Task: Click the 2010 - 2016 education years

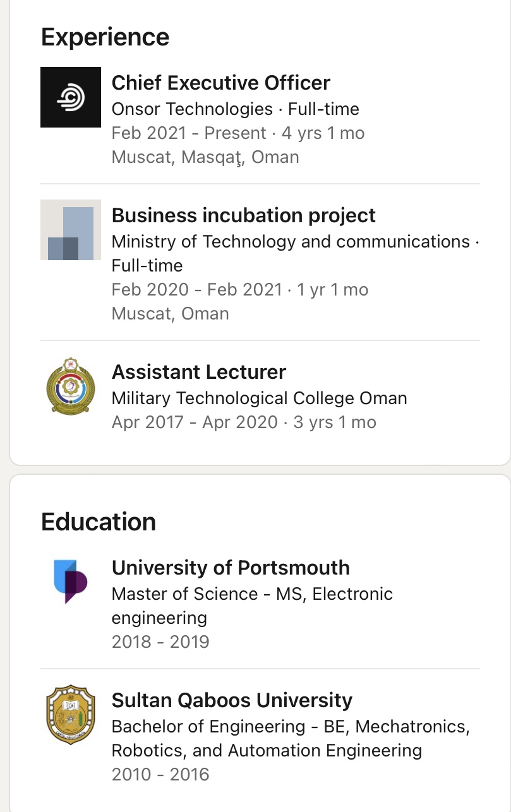Action: click(160, 775)
